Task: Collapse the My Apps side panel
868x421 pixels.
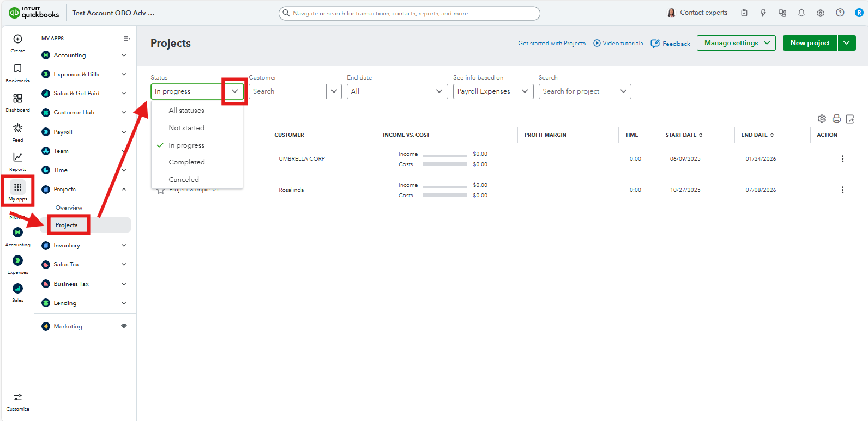Action: 126,39
